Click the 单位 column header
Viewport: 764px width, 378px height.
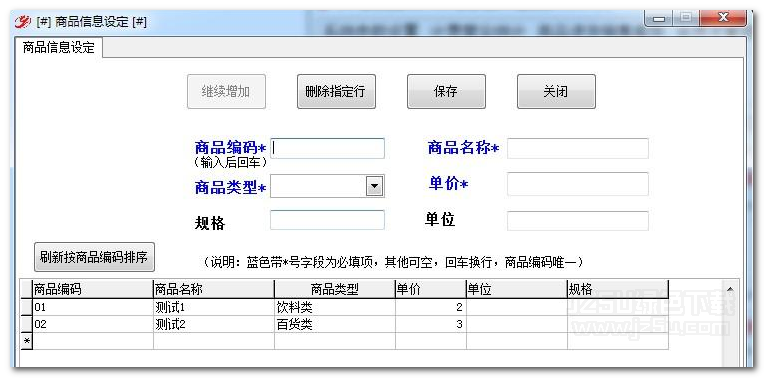(517, 289)
